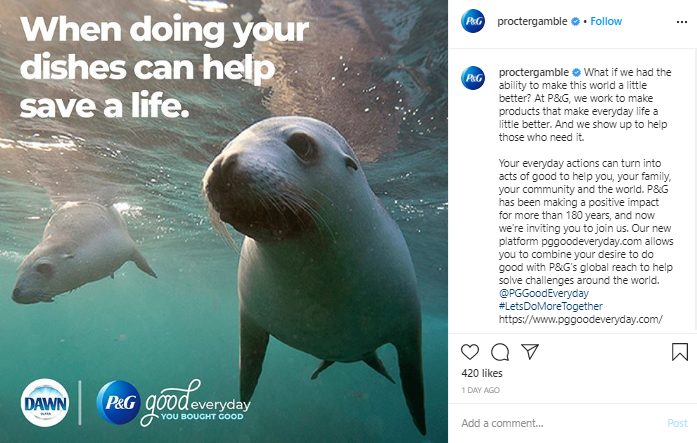
Task: Click the Post comment button
Action: (x=677, y=423)
